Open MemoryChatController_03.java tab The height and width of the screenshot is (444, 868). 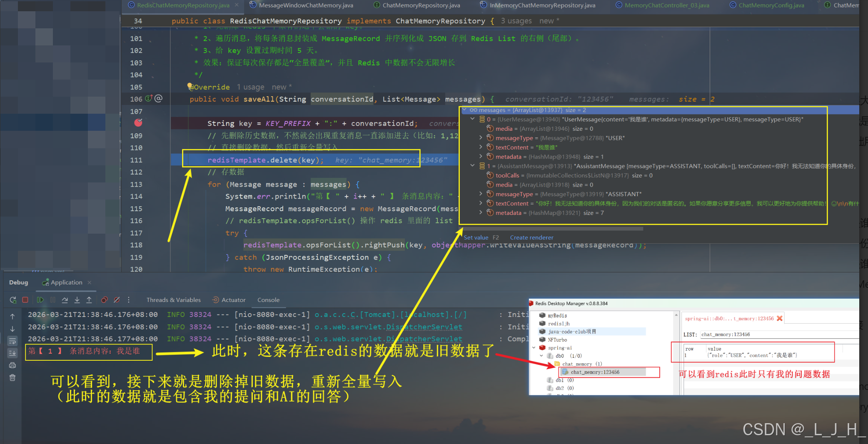coord(663,5)
